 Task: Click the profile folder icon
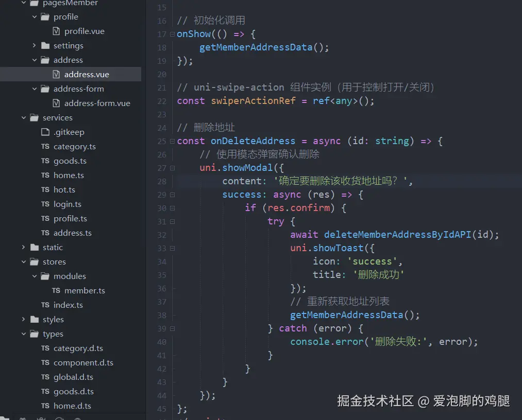(45, 16)
